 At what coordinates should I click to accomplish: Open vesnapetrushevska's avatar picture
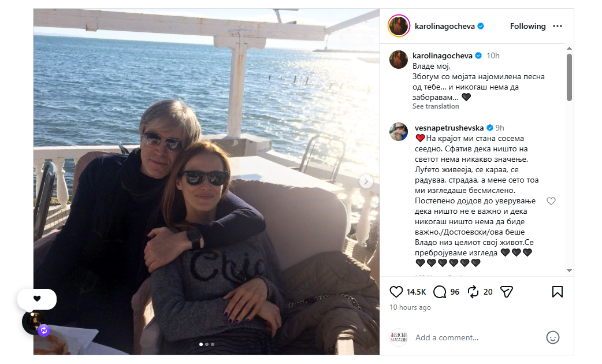pyautogui.click(x=399, y=132)
